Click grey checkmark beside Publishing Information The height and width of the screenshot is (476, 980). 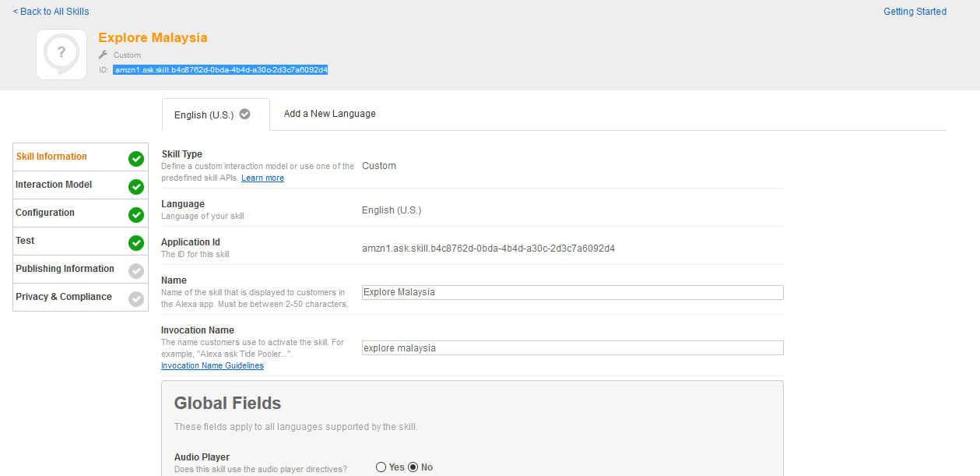tap(136, 271)
